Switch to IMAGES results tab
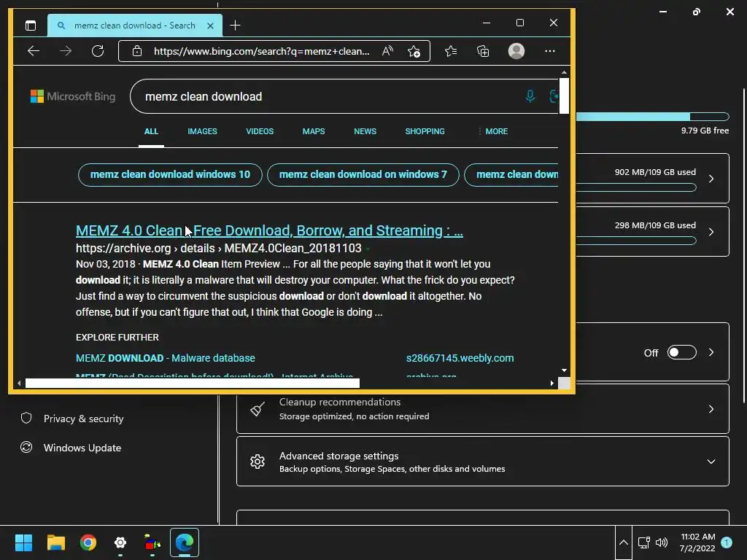Image resolution: width=747 pixels, height=560 pixels. (202, 131)
